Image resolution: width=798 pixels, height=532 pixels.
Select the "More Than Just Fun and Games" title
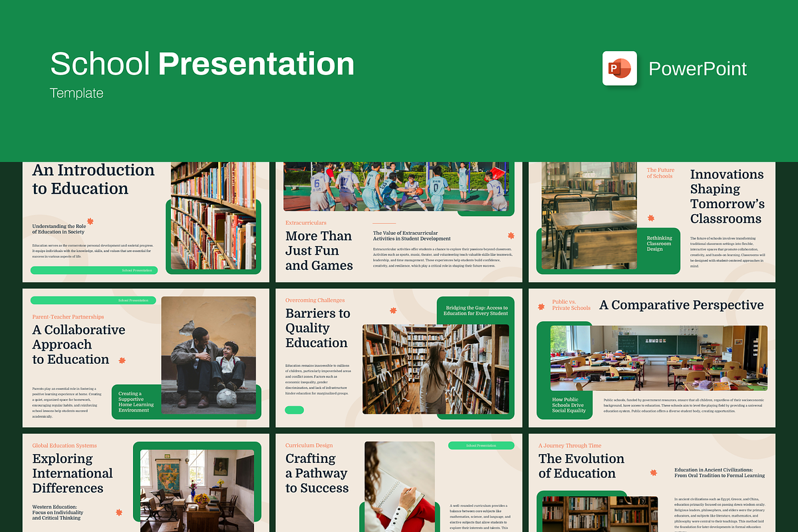(x=319, y=251)
